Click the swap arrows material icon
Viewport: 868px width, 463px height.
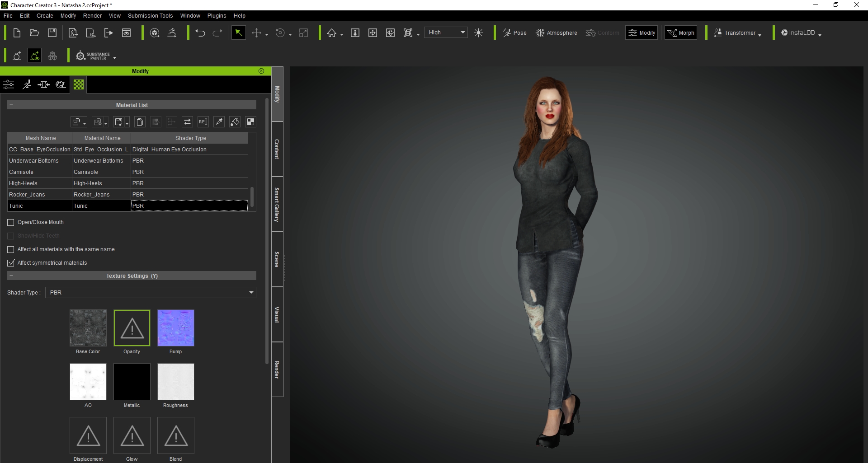tap(187, 122)
